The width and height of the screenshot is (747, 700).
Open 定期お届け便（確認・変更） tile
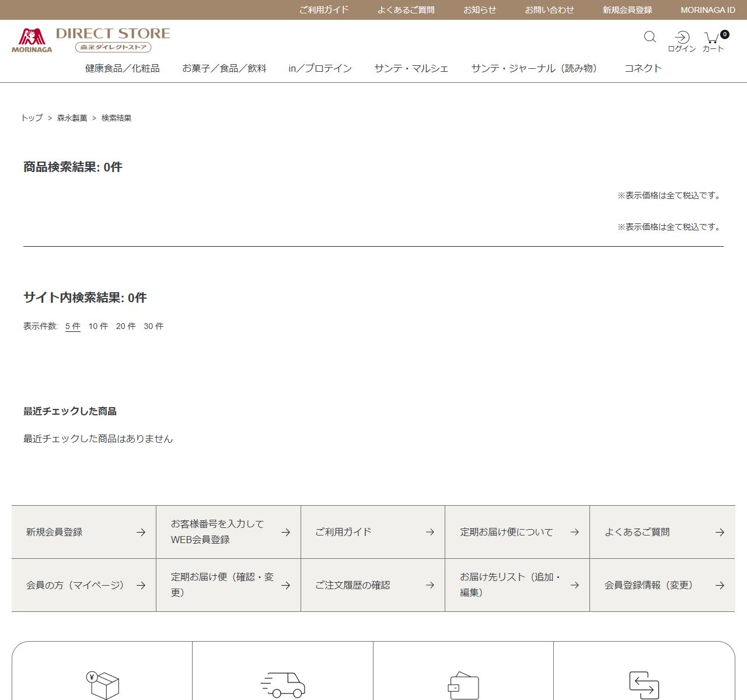229,585
